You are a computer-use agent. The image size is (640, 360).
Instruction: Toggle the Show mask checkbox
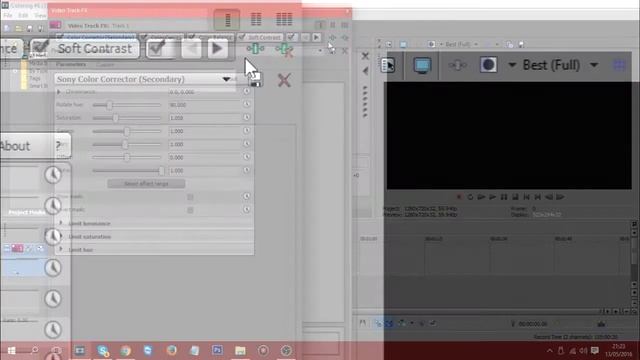pyautogui.click(x=190, y=197)
